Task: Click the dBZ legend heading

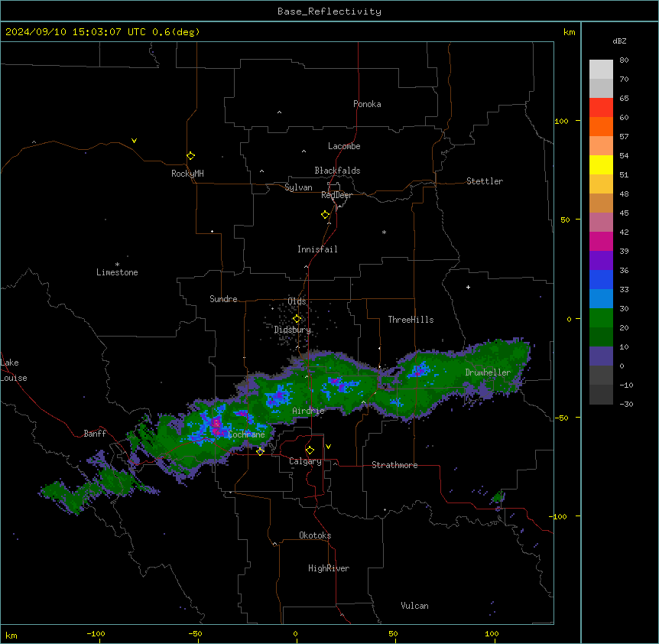Action: (619, 41)
